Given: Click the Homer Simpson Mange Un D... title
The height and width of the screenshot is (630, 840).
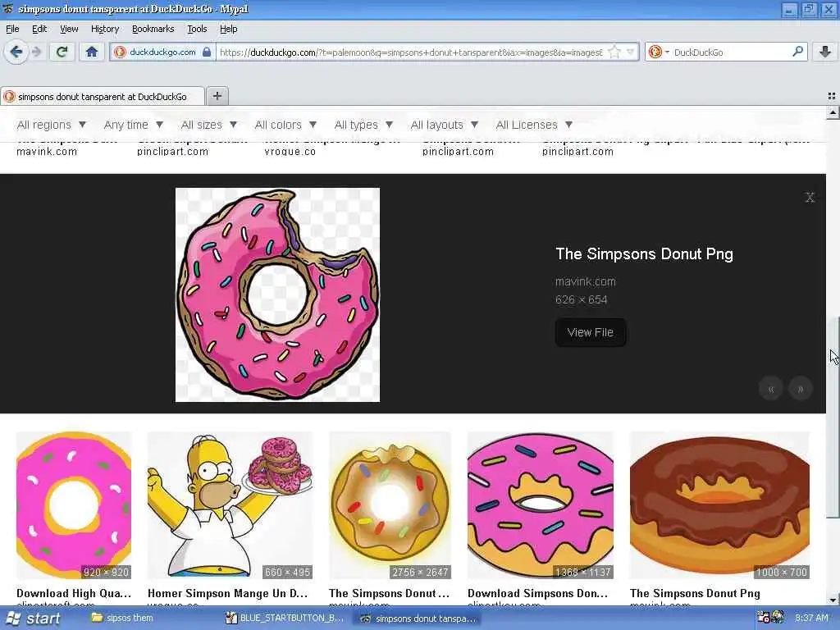Looking at the screenshot, I should point(228,594).
